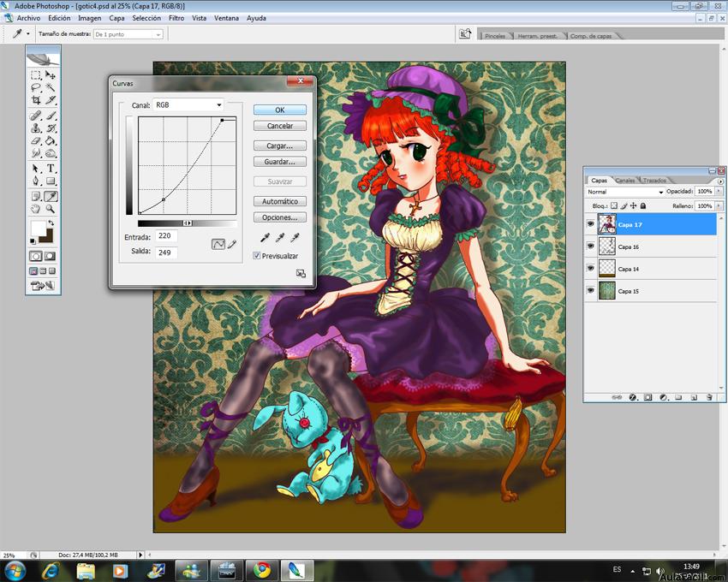This screenshot has height=582, width=728.
Task: Select the Slice tool
Action: pyautogui.click(x=51, y=100)
